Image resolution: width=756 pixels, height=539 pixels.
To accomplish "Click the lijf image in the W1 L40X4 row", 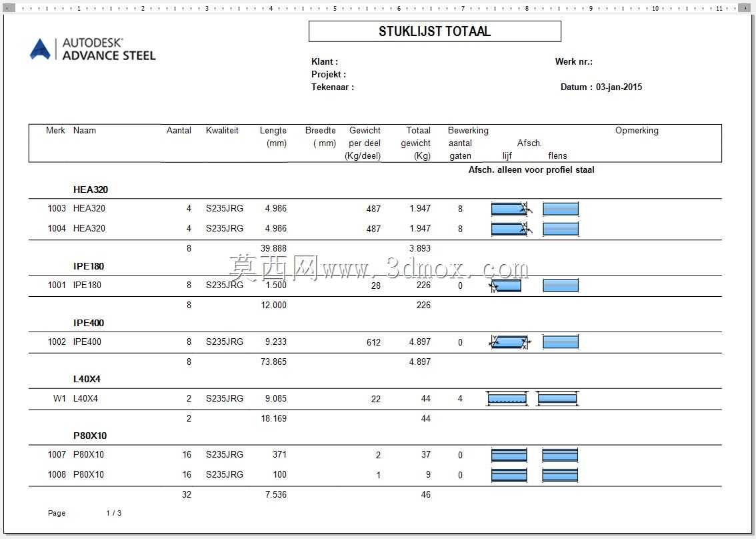I will pyautogui.click(x=507, y=399).
